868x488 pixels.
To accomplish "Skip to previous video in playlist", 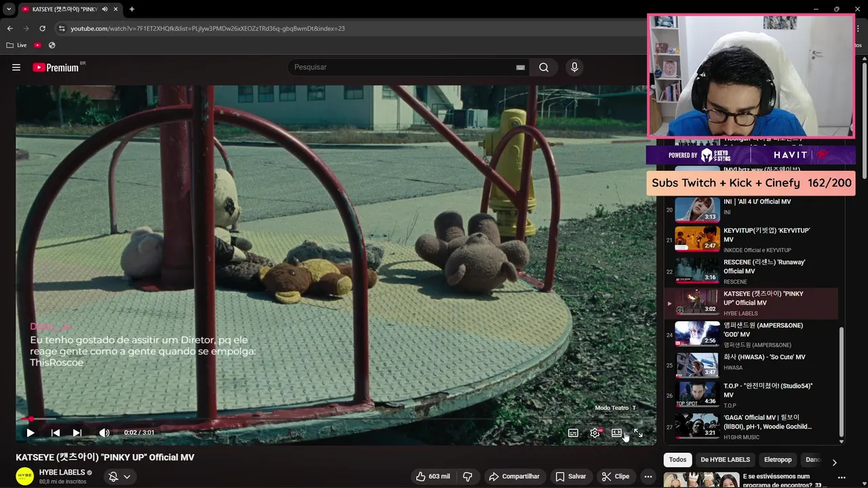I will (x=56, y=432).
